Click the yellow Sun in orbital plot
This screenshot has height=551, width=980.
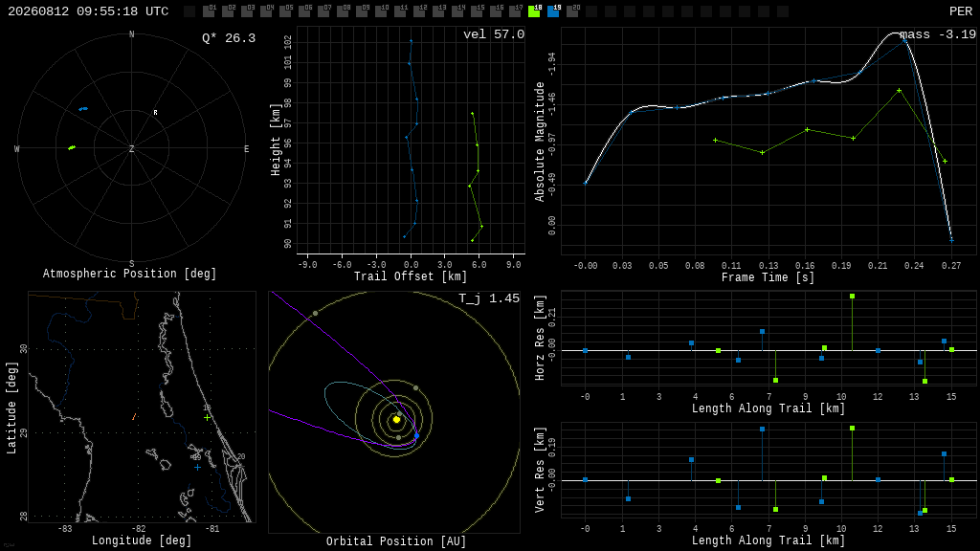(x=396, y=420)
